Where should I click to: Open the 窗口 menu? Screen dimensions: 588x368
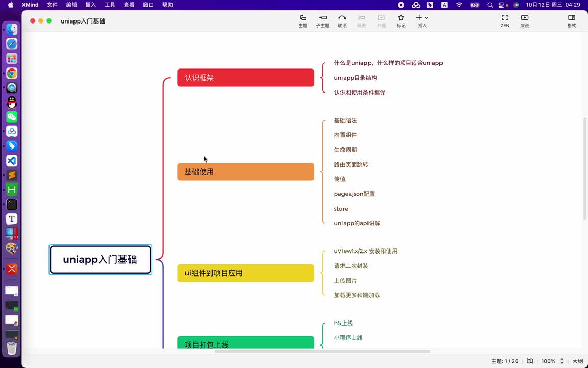click(149, 5)
